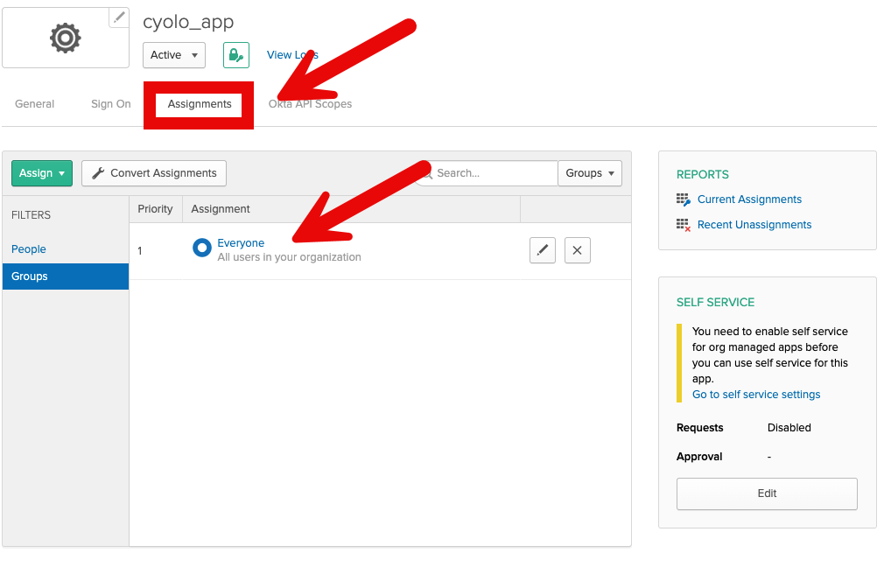The image size is (891, 588).
Task: Click the green lock-and-key provisioning icon
Action: pyautogui.click(x=235, y=54)
